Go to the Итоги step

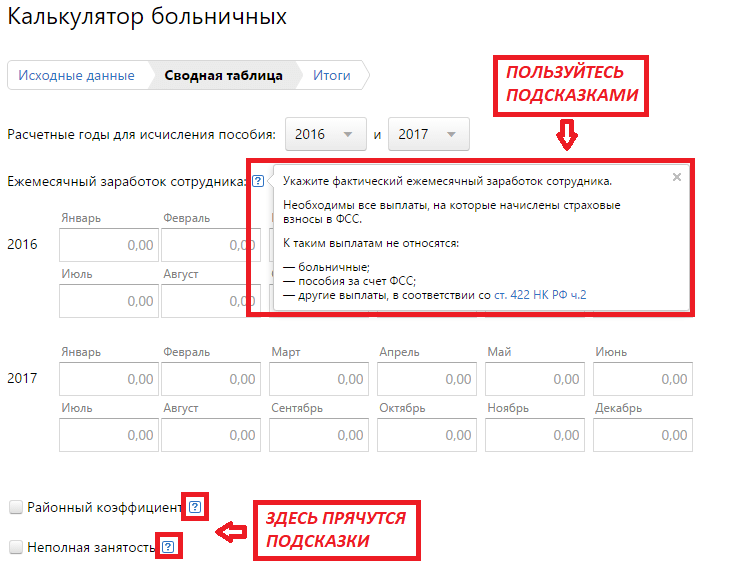332,75
